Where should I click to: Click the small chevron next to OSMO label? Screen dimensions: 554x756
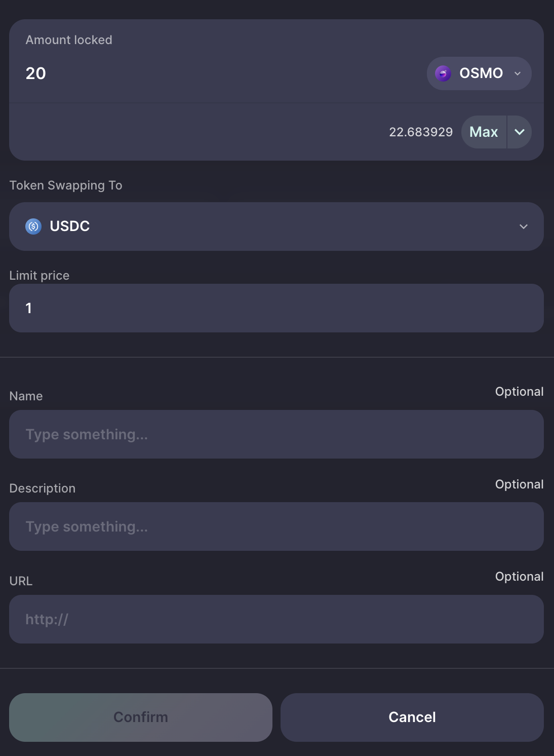tap(518, 73)
